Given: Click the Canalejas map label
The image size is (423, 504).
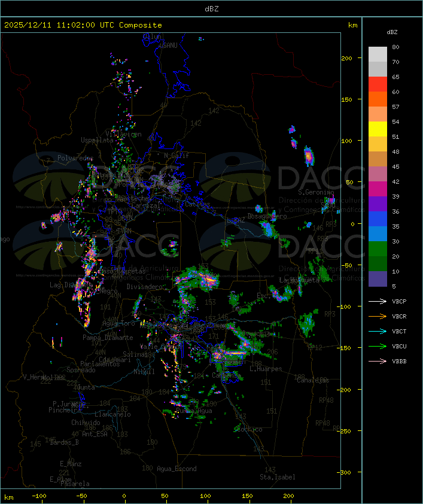Looking at the screenshot, I should click(313, 380).
